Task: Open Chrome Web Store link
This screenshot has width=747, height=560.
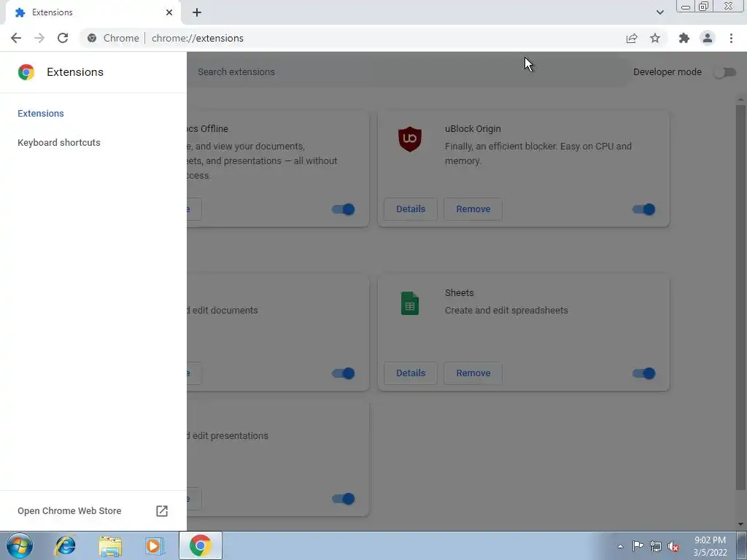Action: click(69, 510)
